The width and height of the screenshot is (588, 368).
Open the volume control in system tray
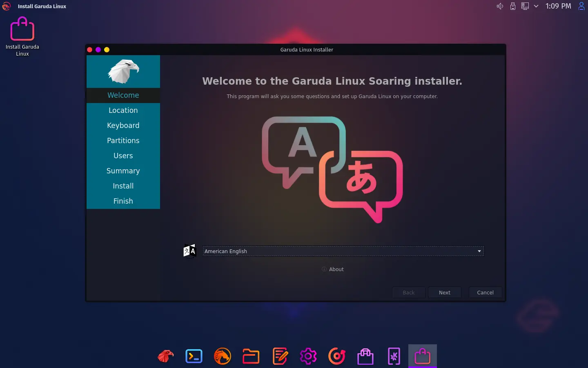pyautogui.click(x=500, y=6)
